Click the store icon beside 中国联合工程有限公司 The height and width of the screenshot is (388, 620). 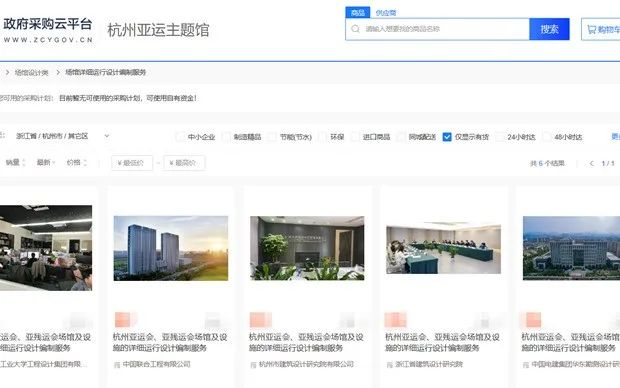tap(117, 365)
